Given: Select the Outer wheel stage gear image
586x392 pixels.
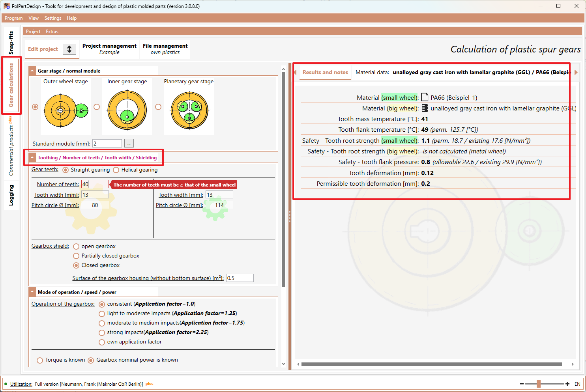Looking at the screenshot, I should [x=66, y=110].
